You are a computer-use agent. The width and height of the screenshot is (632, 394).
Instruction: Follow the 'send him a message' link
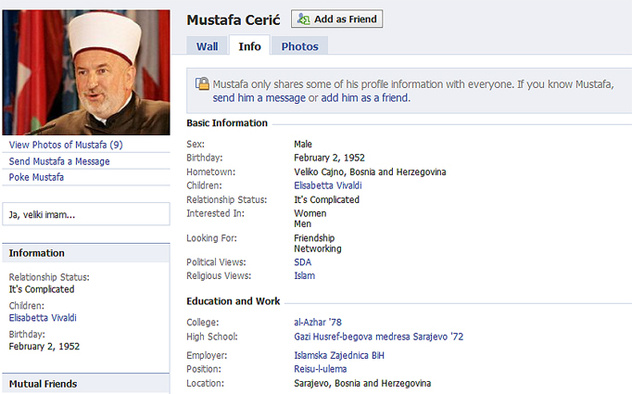(259, 98)
